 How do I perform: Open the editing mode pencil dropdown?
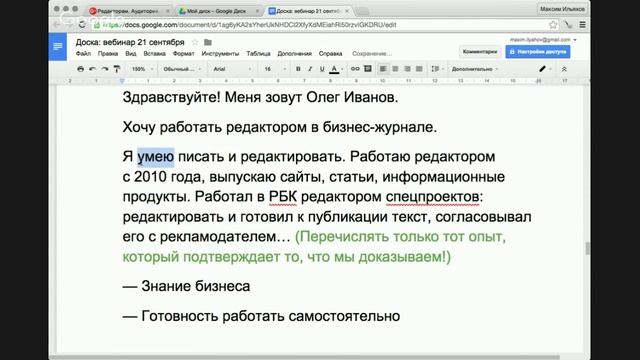coord(545,69)
